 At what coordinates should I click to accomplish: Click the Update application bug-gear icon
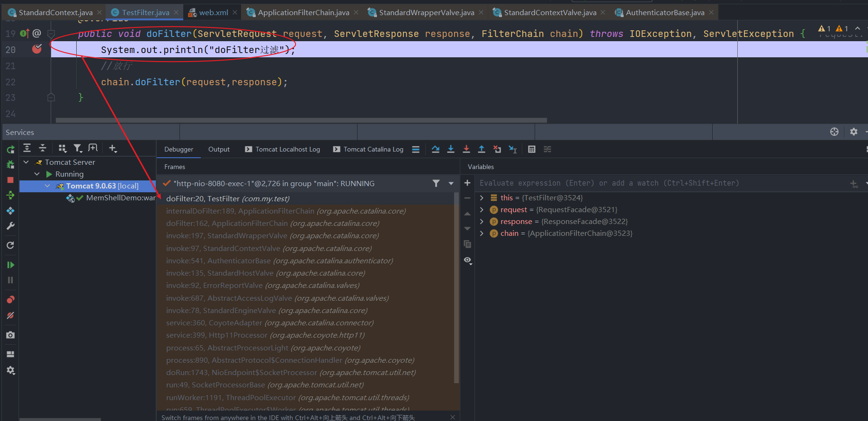pos(10,165)
